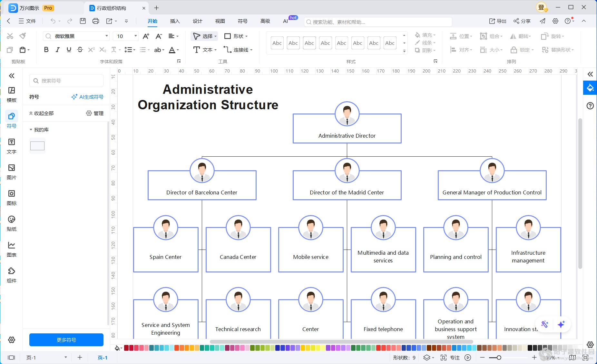This screenshot has width=597, height=364.
Task: Click the format painter icon
Action: 23,36
